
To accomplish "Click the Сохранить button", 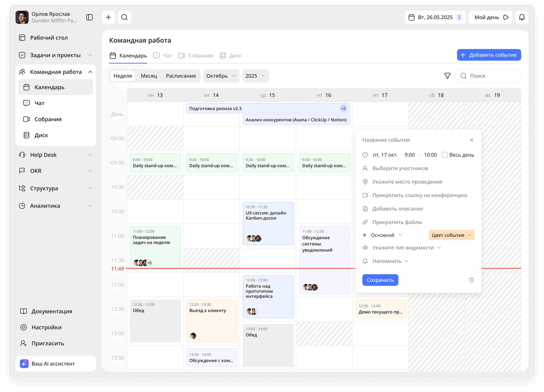I will tap(380, 280).
